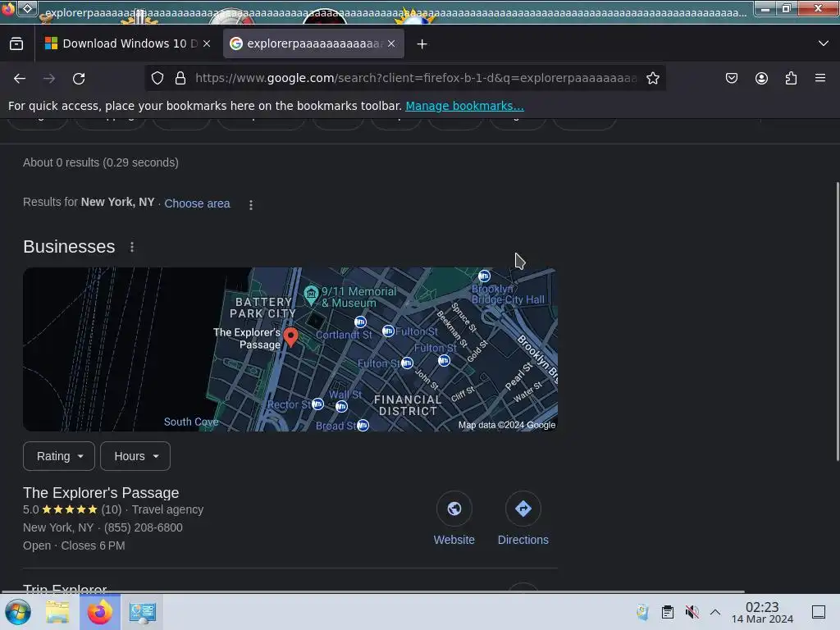The height and width of the screenshot is (630, 840).
Task: Open Businesses section more options
Action: click(x=132, y=247)
